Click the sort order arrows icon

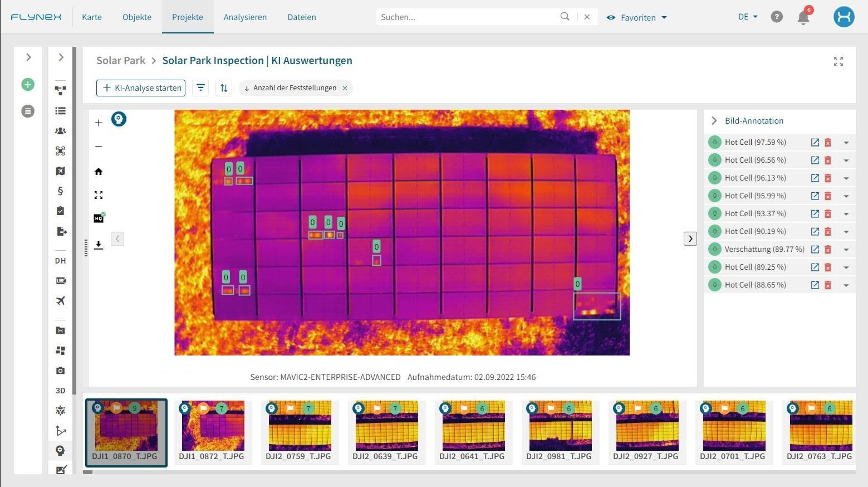pyautogui.click(x=224, y=88)
